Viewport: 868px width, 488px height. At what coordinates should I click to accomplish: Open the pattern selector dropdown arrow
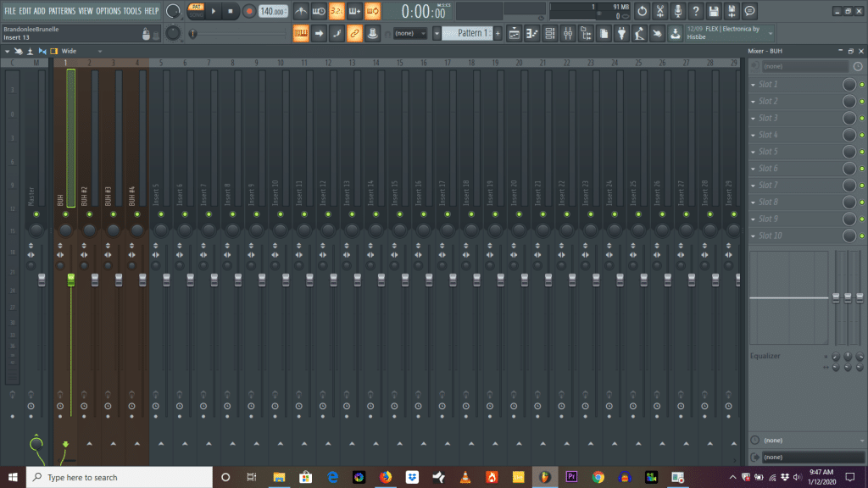[x=437, y=33]
